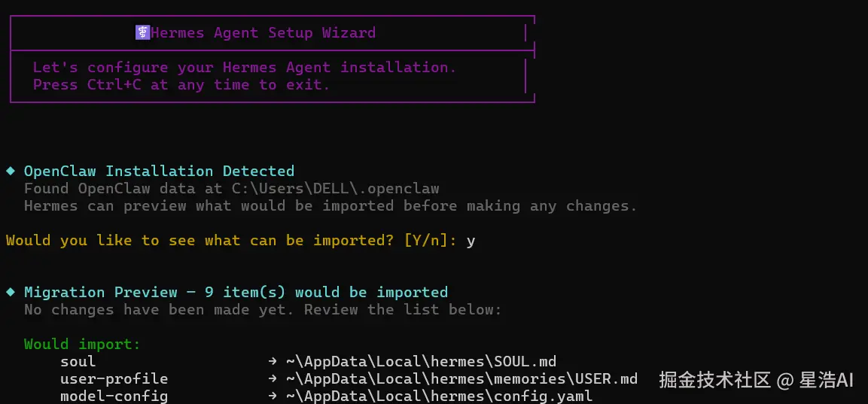Click the typed "y" answer after the prompt

pyautogui.click(x=471, y=241)
